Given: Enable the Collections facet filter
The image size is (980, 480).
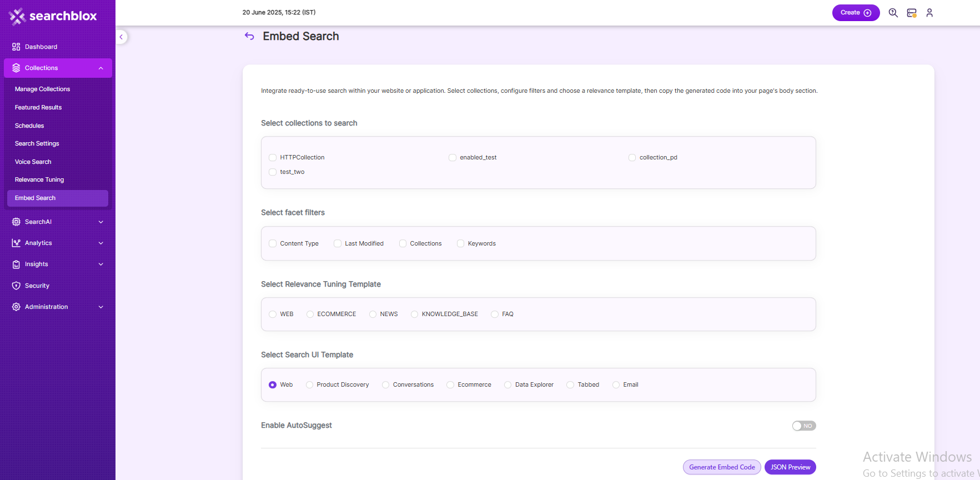Looking at the screenshot, I should [x=403, y=243].
